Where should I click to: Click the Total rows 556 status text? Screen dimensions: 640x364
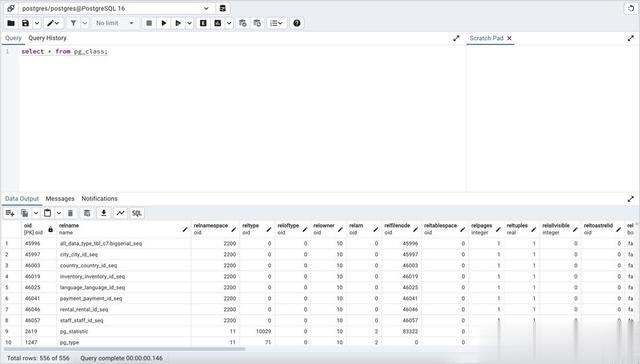click(x=38, y=358)
